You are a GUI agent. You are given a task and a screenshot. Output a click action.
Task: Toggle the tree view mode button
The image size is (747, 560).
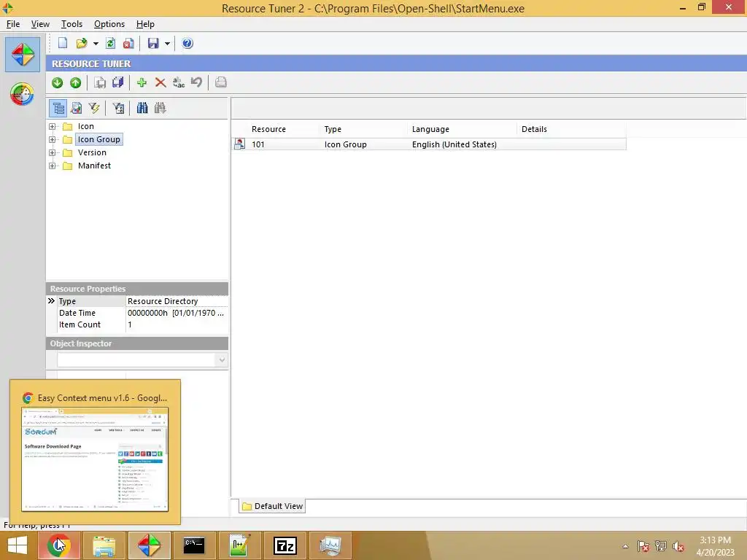click(x=58, y=108)
